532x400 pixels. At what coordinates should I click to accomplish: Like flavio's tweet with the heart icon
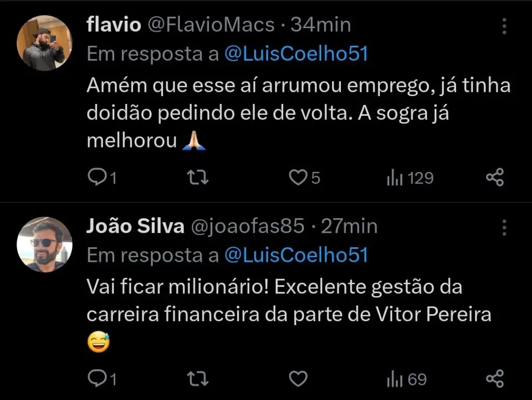(x=297, y=177)
